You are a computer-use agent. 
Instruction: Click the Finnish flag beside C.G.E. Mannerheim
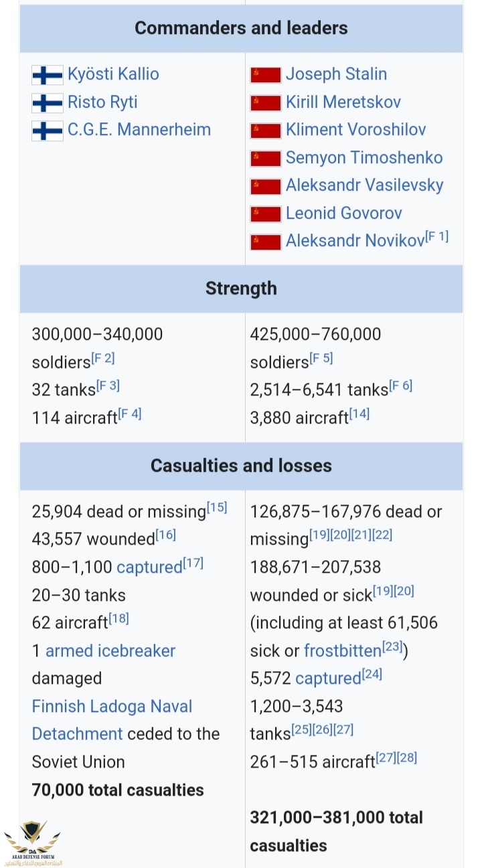pyautogui.click(x=48, y=131)
